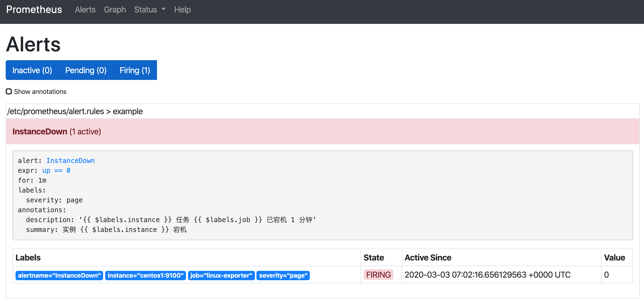Click the job="linux-exporter" label badge

click(221, 275)
